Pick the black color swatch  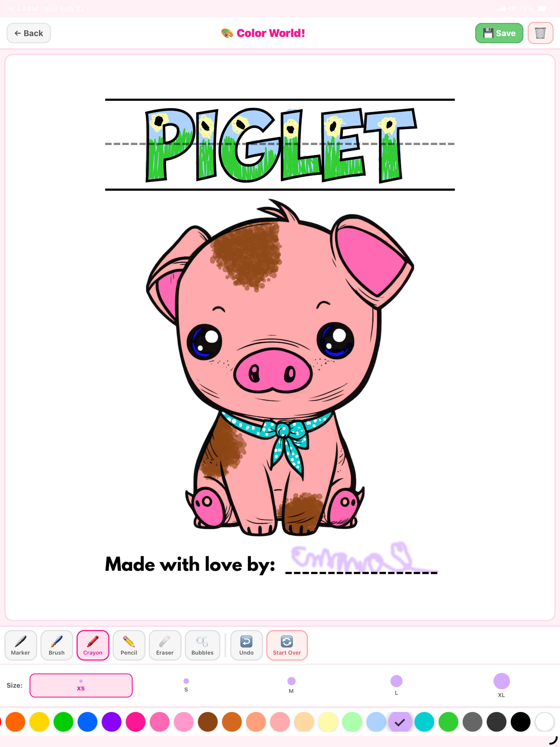tap(520, 722)
